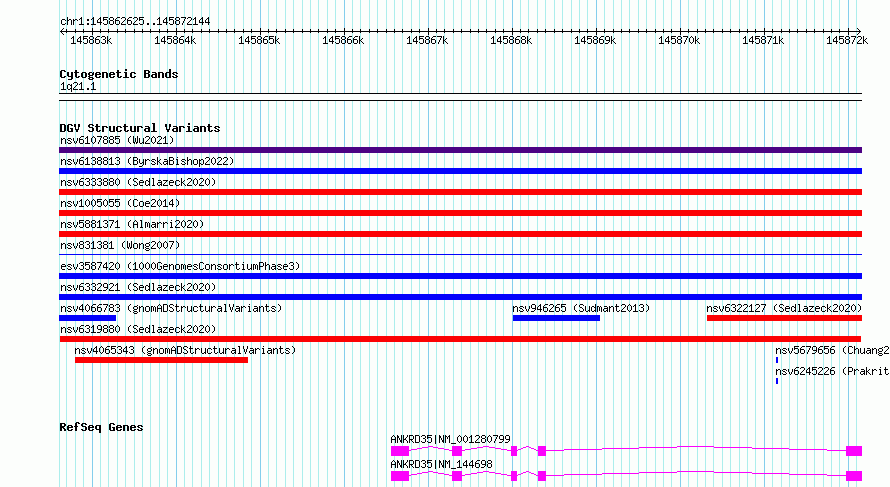Click the short blue nsv4066783 variant bar
The height and width of the screenshot is (487, 890).
coord(87,318)
